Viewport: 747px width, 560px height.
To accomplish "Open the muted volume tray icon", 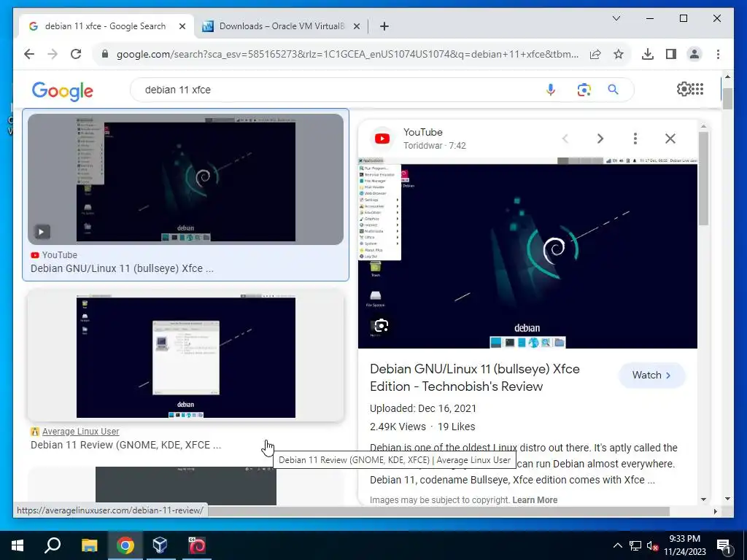I will pos(652,545).
